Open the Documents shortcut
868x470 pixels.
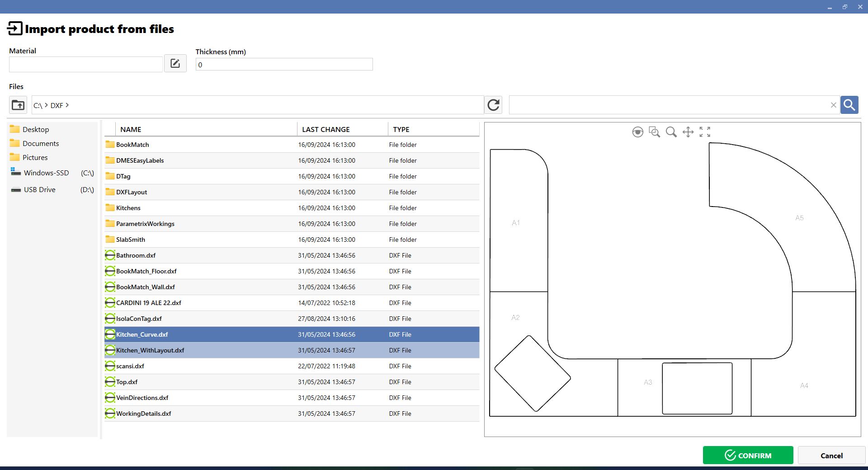tap(34, 143)
